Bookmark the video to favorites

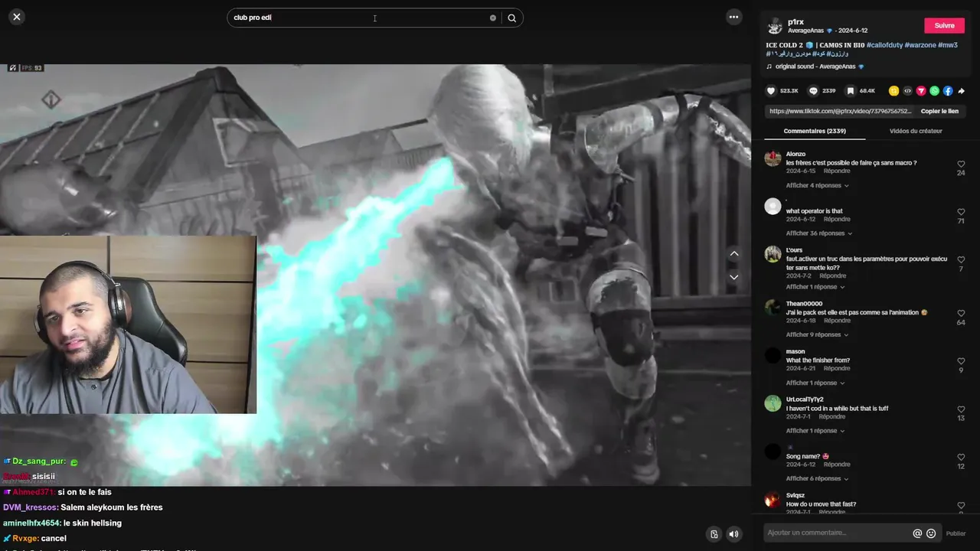pos(850,90)
